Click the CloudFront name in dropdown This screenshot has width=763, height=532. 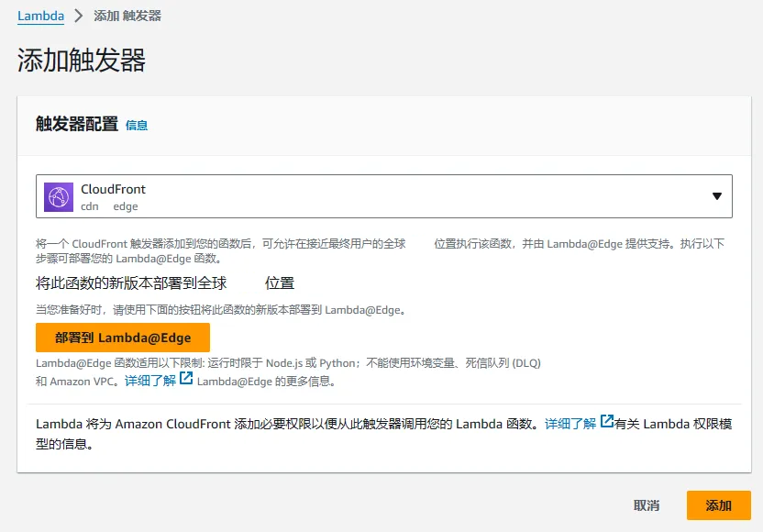coord(113,189)
